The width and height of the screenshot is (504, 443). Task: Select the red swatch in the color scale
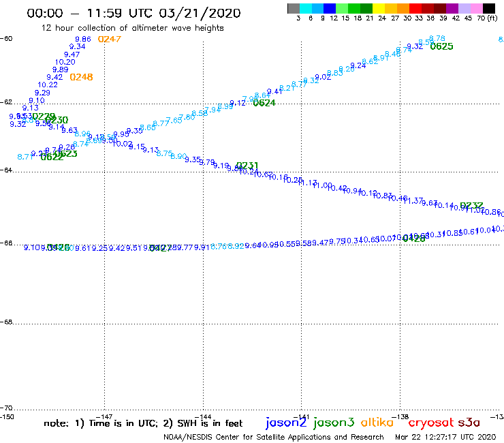pyautogui.click(x=415, y=8)
